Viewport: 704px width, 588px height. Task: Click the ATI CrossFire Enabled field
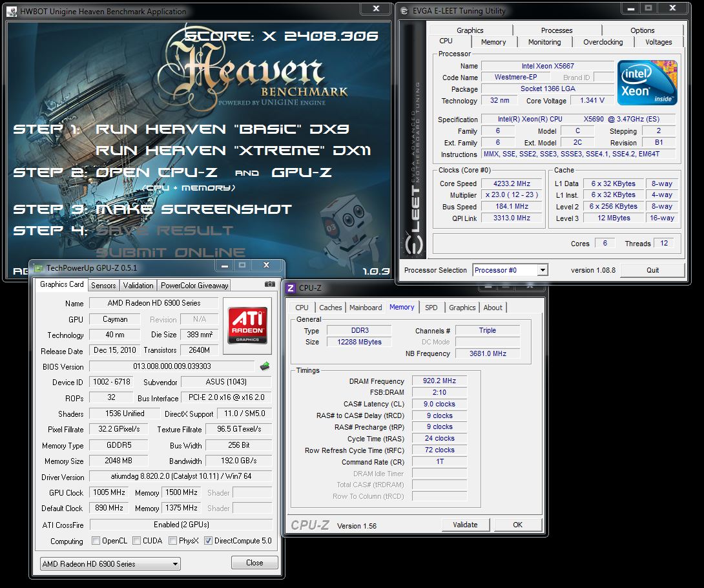coord(181,525)
